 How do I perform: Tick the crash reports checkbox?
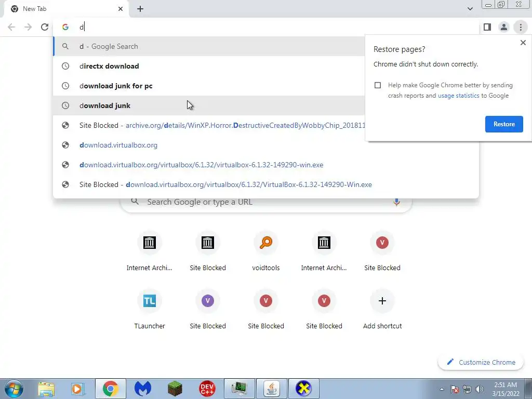pyautogui.click(x=378, y=85)
